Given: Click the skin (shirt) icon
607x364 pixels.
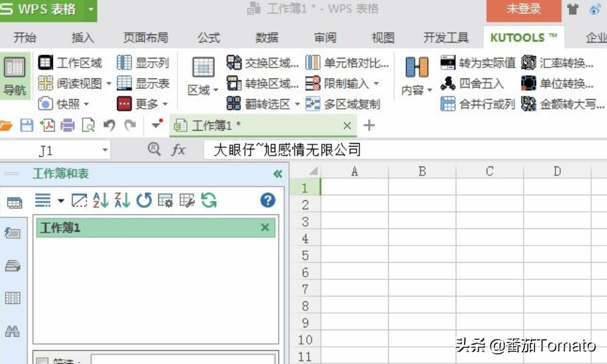Looking at the screenshot, I should point(573,9).
